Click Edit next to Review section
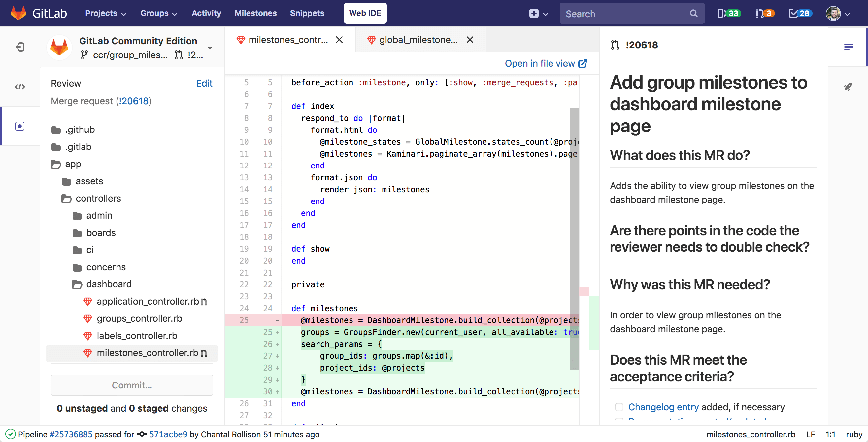Viewport: 868px width, 442px height. coord(204,83)
